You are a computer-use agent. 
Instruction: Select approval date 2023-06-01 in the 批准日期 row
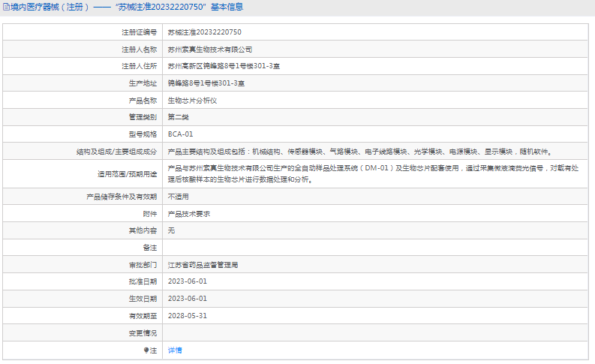[x=188, y=281]
